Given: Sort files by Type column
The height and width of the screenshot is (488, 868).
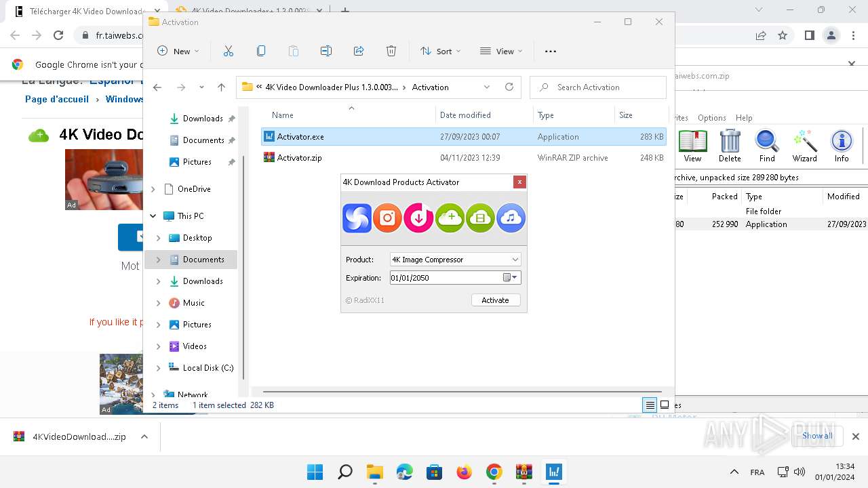Looking at the screenshot, I should (x=546, y=115).
